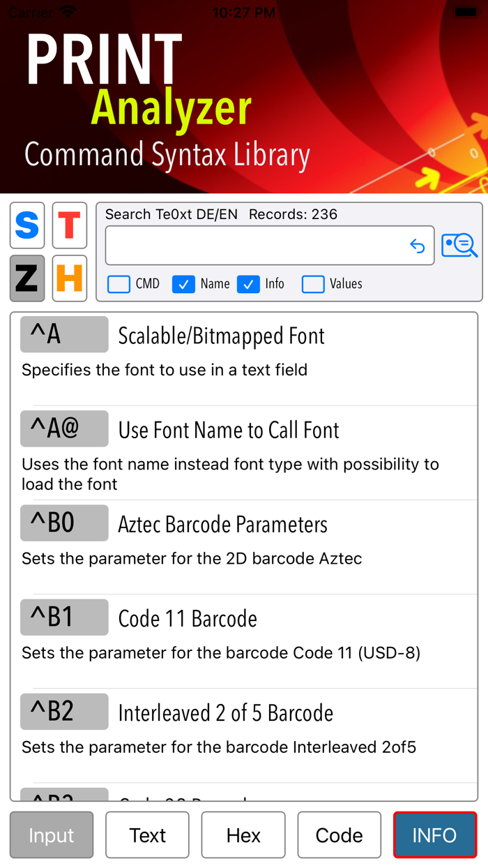This screenshot has width=488, height=868.
Task: Open the Hex tab
Action: tap(243, 835)
